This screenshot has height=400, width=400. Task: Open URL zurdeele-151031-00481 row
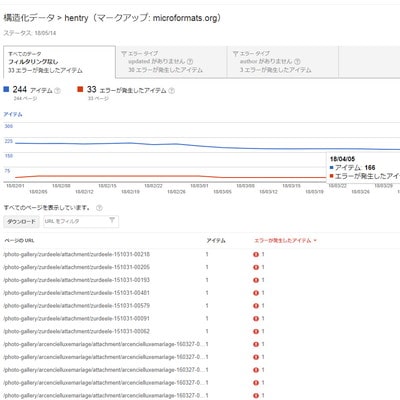click(x=77, y=293)
